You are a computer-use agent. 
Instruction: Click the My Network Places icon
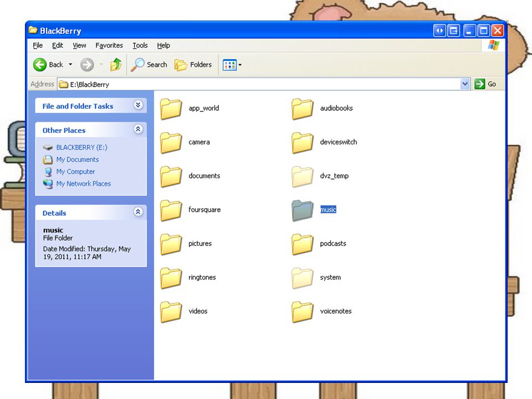[x=48, y=184]
